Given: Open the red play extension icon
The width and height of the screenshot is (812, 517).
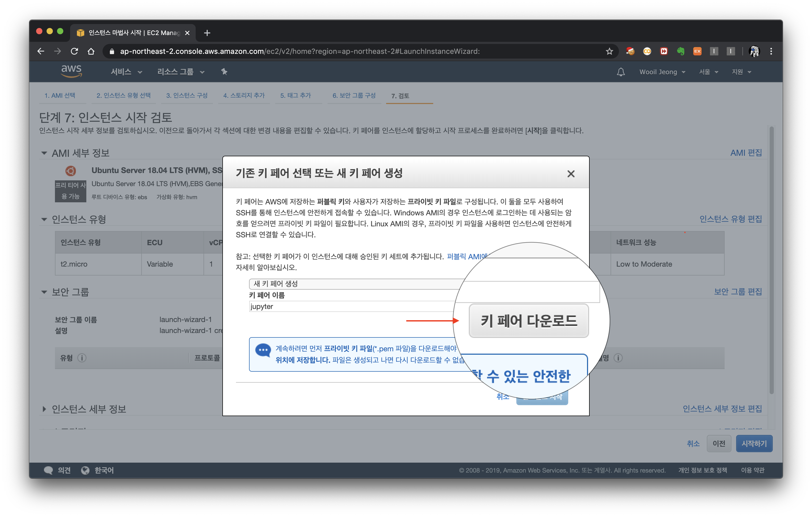Looking at the screenshot, I should click(x=664, y=51).
